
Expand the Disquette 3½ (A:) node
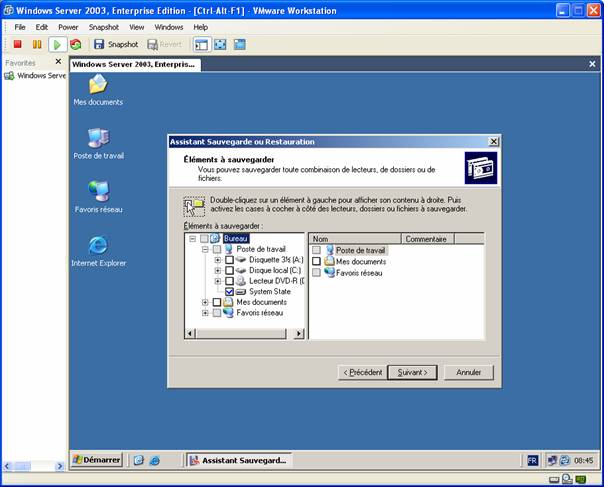point(218,260)
